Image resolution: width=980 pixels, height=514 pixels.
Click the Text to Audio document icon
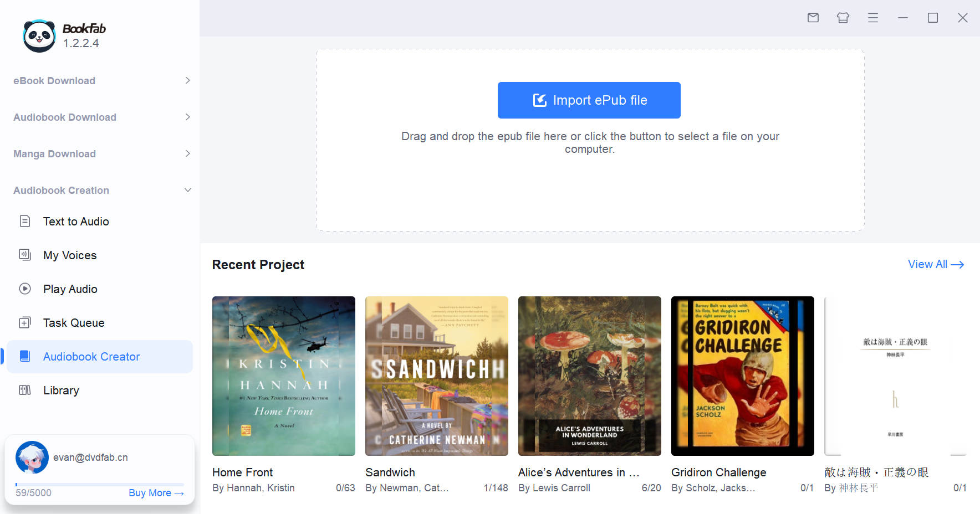[25, 222]
